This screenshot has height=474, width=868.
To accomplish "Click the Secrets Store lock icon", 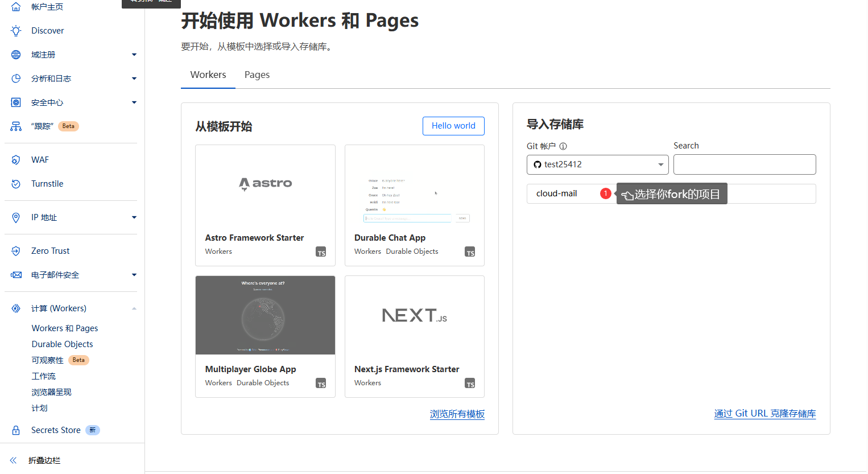I will 16,430.
